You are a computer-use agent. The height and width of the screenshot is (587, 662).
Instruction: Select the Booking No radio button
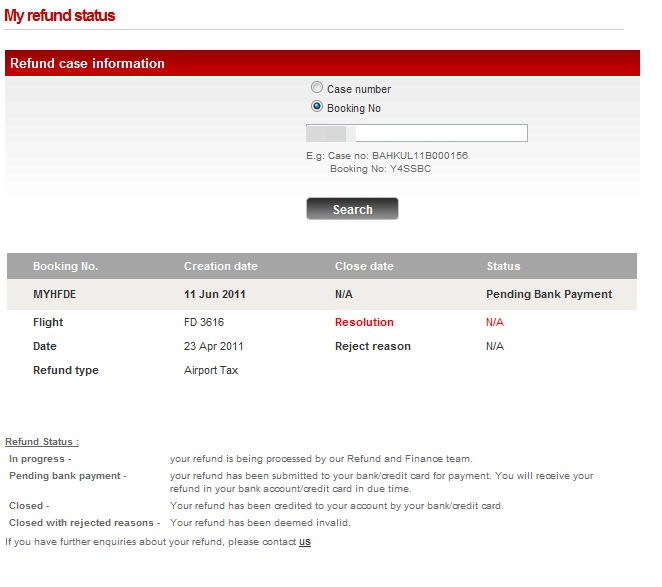tap(317, 106)
